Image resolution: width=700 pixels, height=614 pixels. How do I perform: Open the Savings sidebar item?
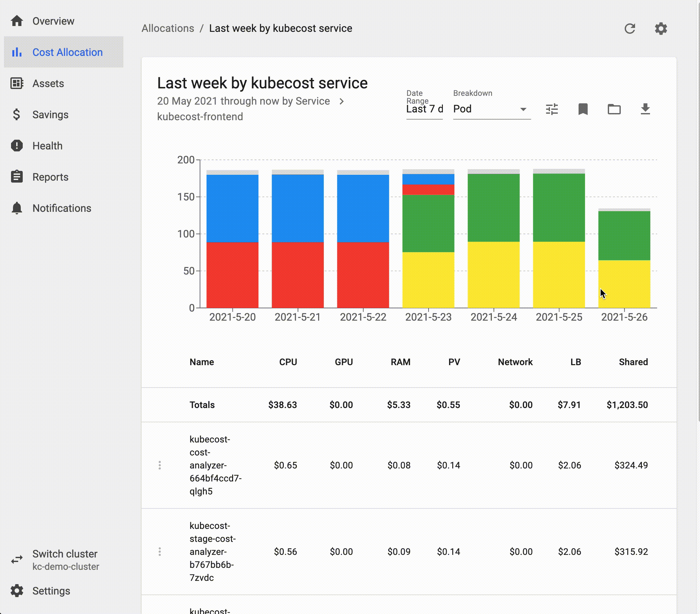click(50, 115)
